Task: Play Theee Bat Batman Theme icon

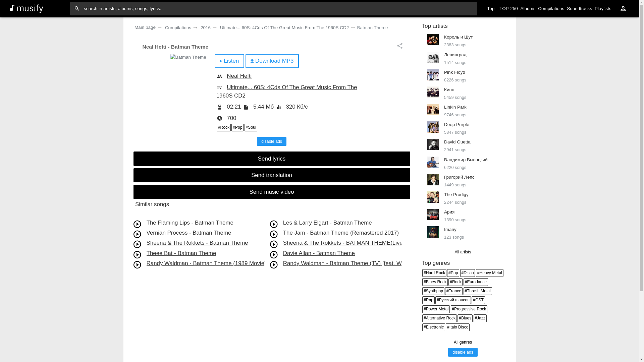Action: [137, 255]
